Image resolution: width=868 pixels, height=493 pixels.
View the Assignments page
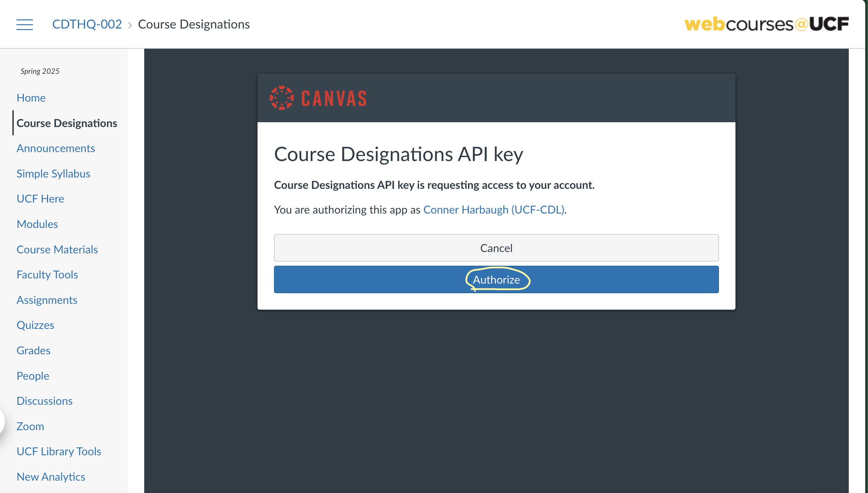tap(47, 300)
